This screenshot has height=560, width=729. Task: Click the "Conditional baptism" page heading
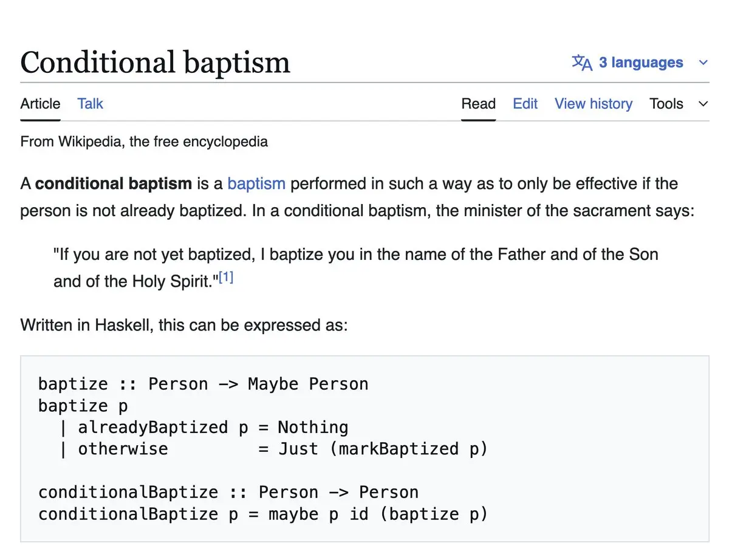coord(155,63)
